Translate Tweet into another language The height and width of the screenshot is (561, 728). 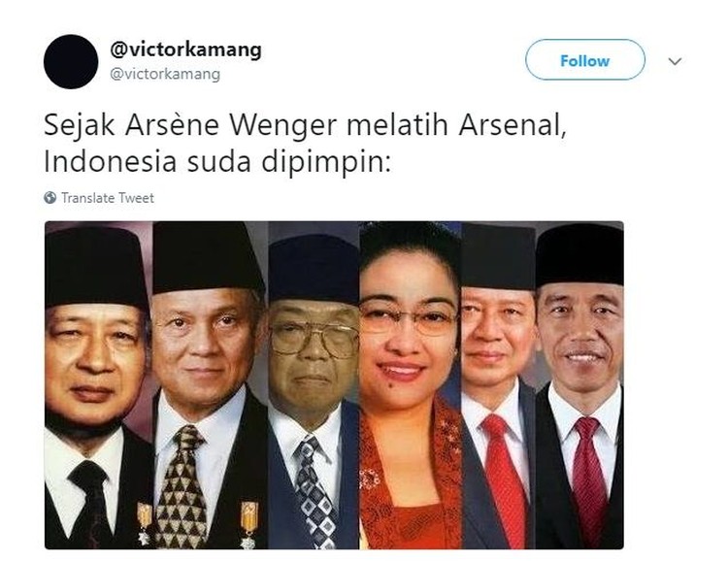[x=107, y=198]
